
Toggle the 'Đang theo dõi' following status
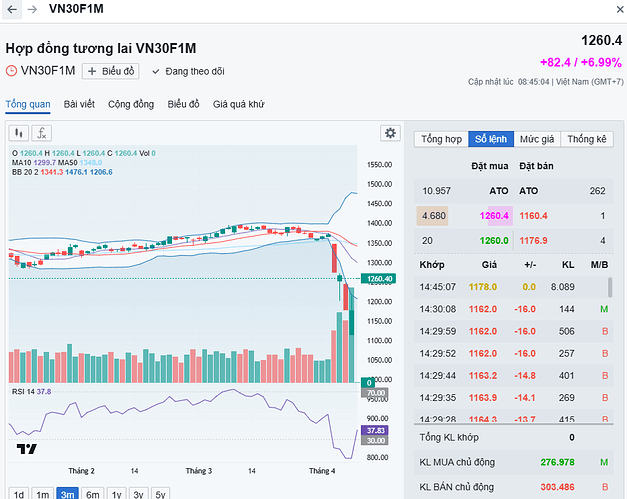tap(188, 71)
